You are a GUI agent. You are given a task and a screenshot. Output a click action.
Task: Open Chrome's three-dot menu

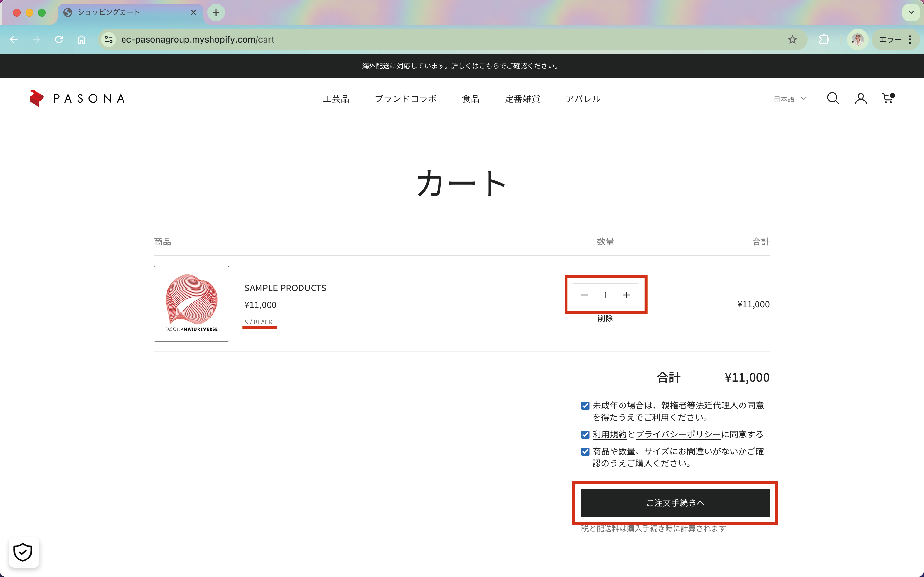[910, 40]
